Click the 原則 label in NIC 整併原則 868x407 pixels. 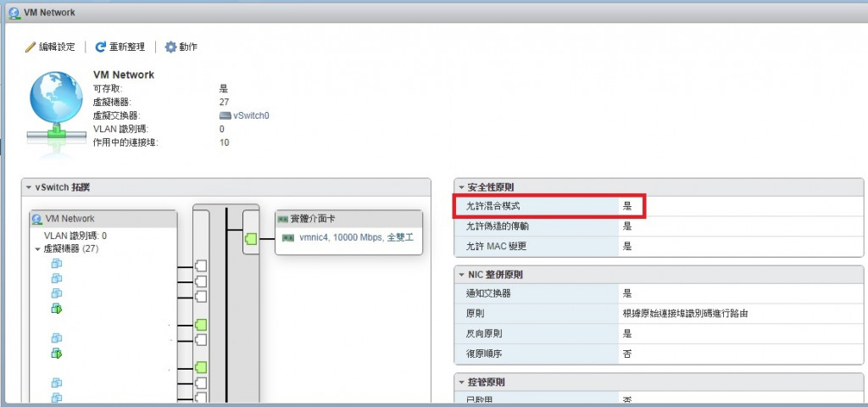tap(476, 314)
